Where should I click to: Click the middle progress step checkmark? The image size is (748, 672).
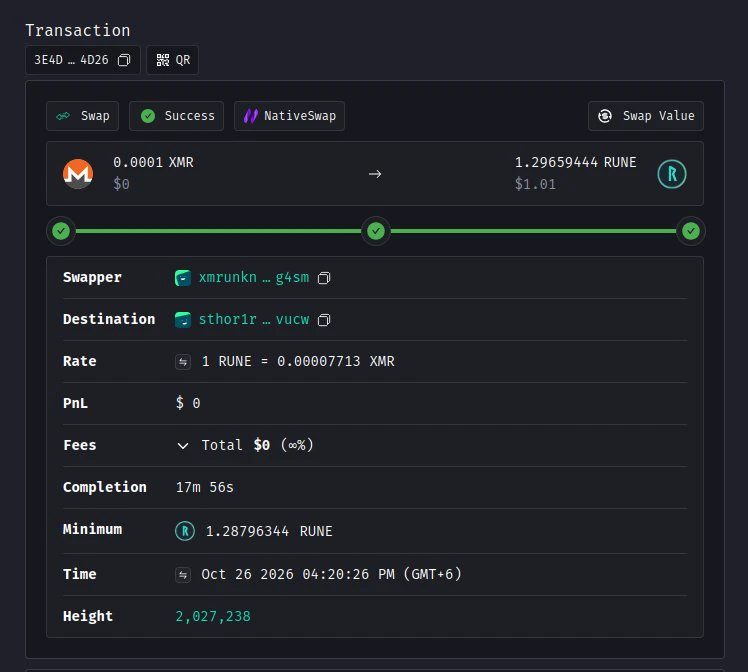click(376, 231)
